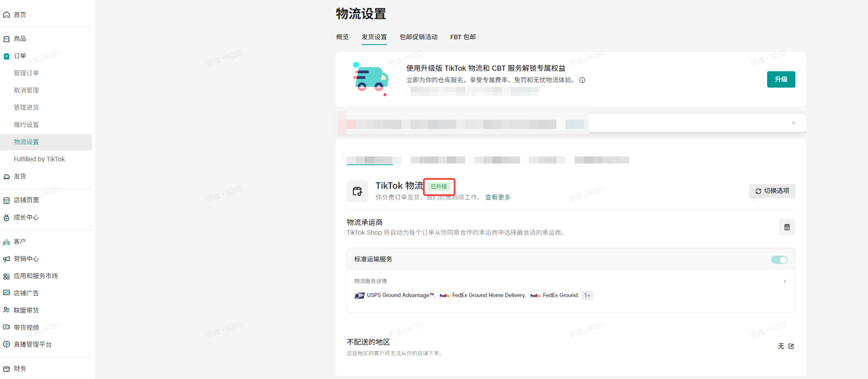Click the Shop Ads (店铺广告) icon
Viewport: 868px width, 379px height.
point(6,293)
